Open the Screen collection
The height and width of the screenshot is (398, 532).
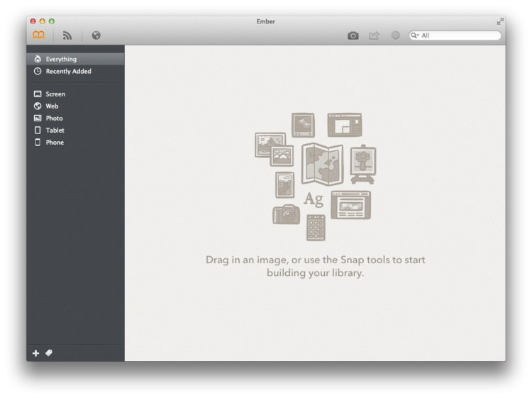click(x=76, y=94)
